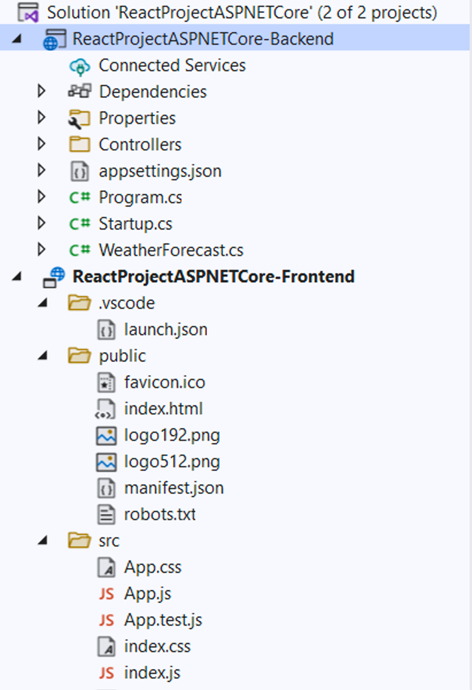Select the public folder label

(x=122, y=356)
